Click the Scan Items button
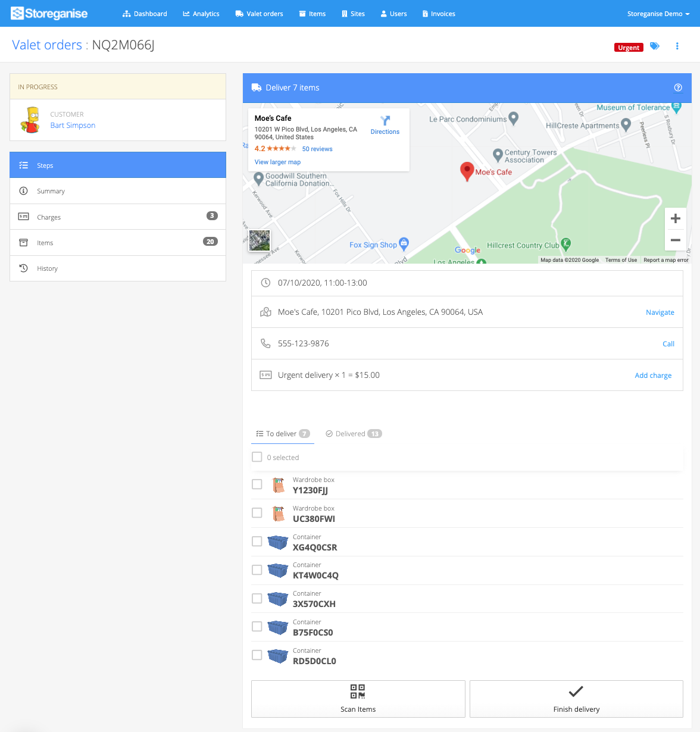 358,699
